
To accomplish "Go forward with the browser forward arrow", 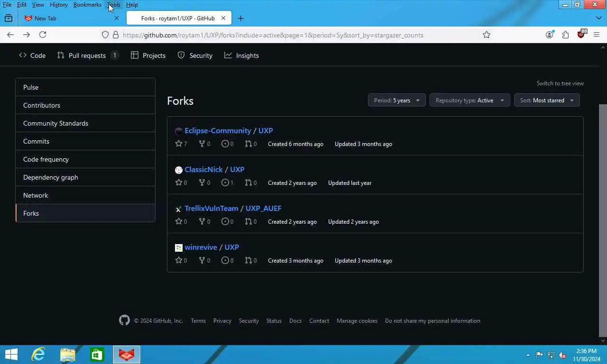I will point(27,35).
